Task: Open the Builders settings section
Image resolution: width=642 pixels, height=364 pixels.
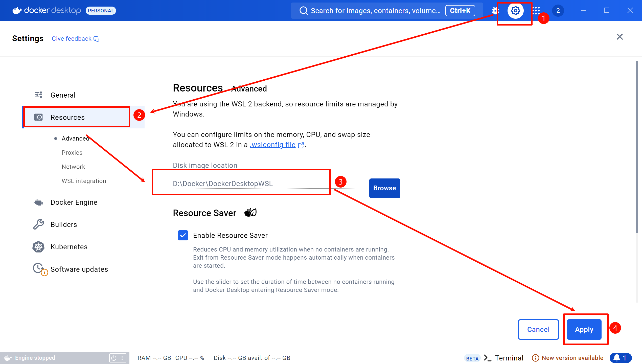Action: click(x=63, y=224)
